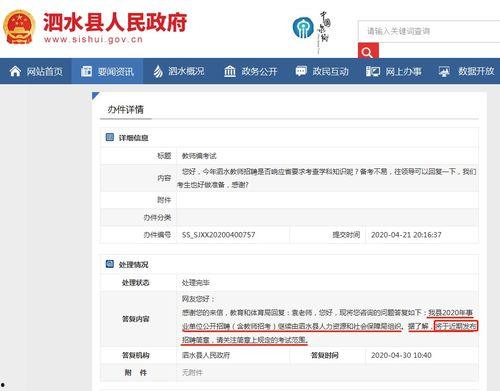The width and height of the screenshot is (500, 391).
Task: Click the 办件分类 row label
Action: (x=157, y=218)
